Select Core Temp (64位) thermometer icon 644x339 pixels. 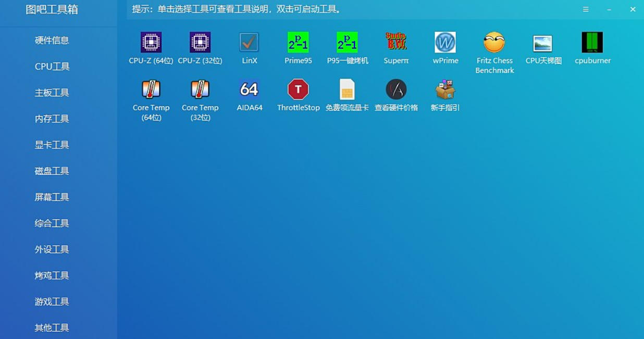(151, 90)
